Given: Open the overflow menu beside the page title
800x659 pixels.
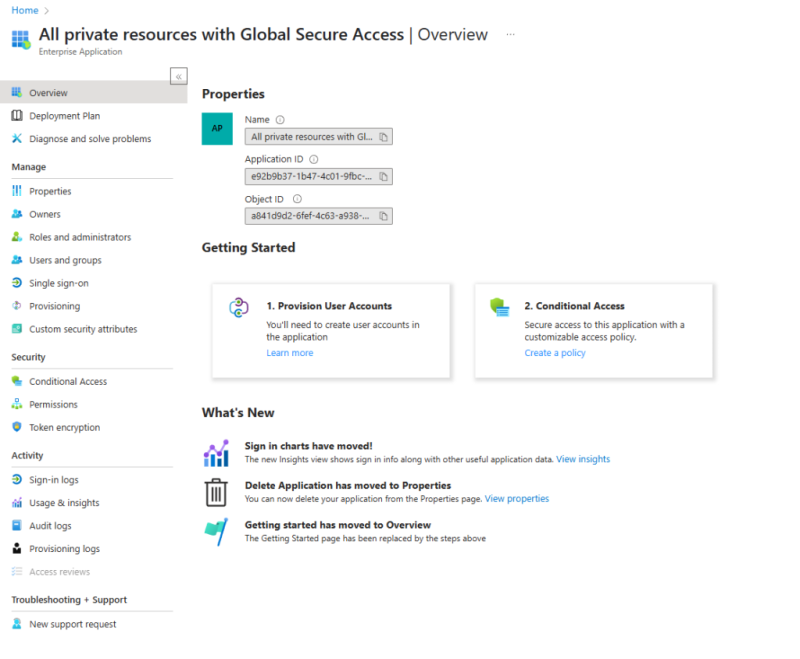Looking at the screenshot, I should pyautogui.click(x=510, y=35).
